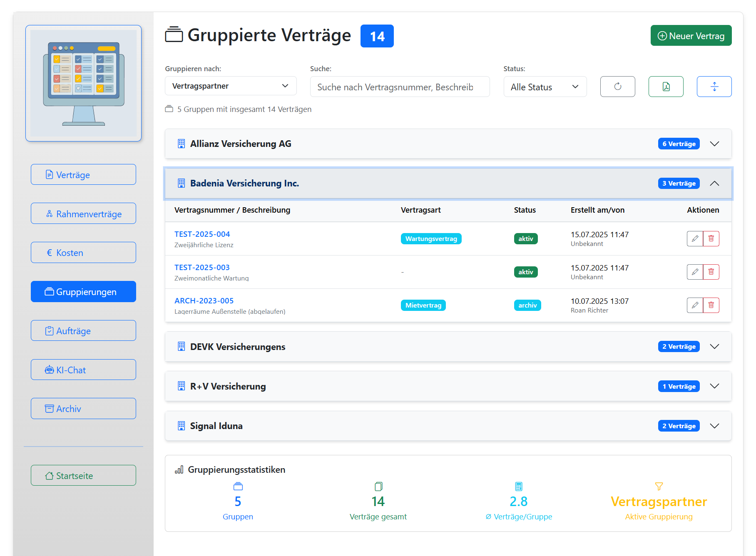Expand or collapse all groups via arrows icon
The height and width of the screenshot is (556, 756).
coord(714,87)
